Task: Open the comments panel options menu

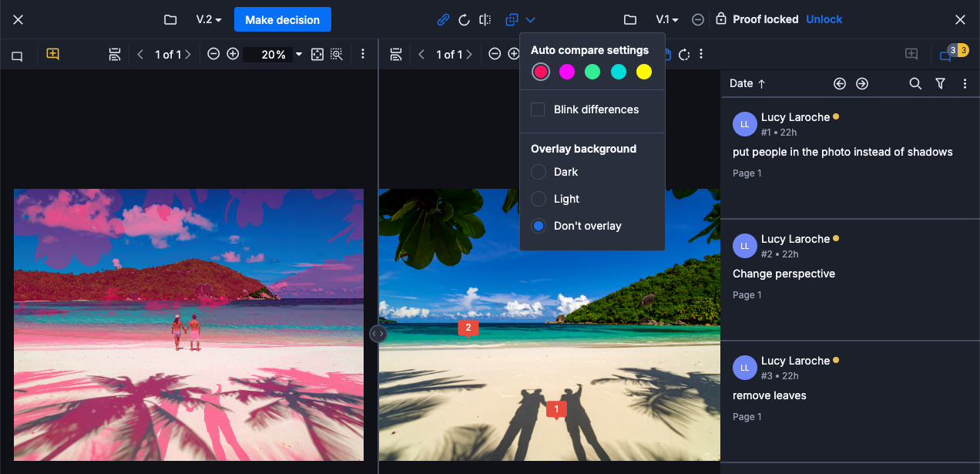Action: tap(965, 83)
